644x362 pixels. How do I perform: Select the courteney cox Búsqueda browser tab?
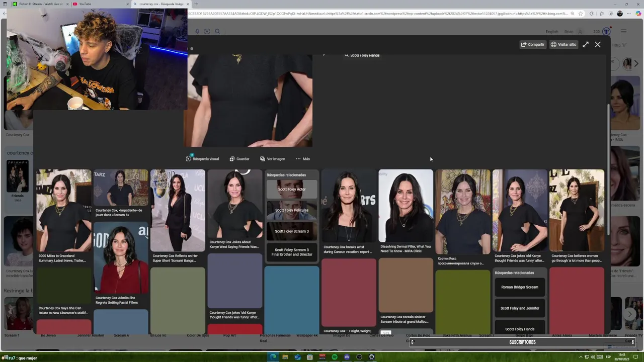160,4
